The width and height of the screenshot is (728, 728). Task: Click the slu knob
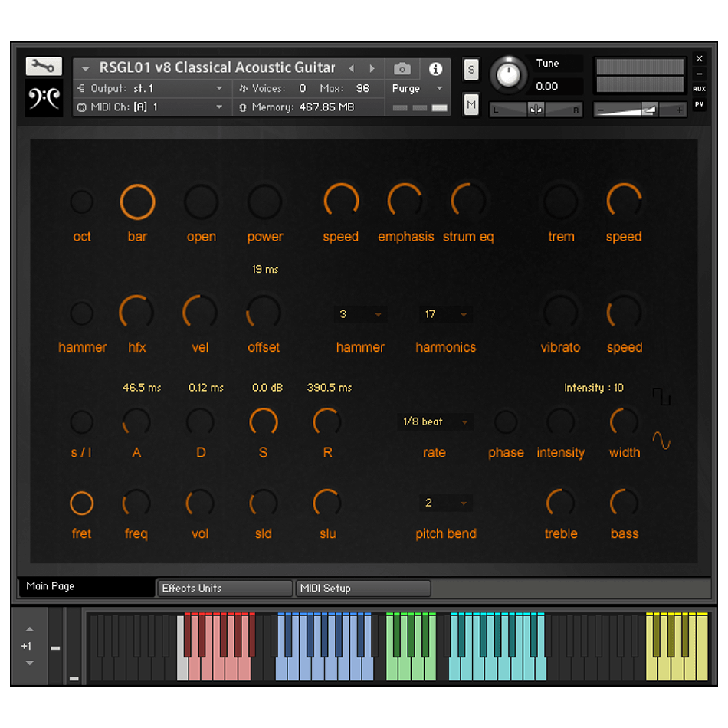click(327, 503)
